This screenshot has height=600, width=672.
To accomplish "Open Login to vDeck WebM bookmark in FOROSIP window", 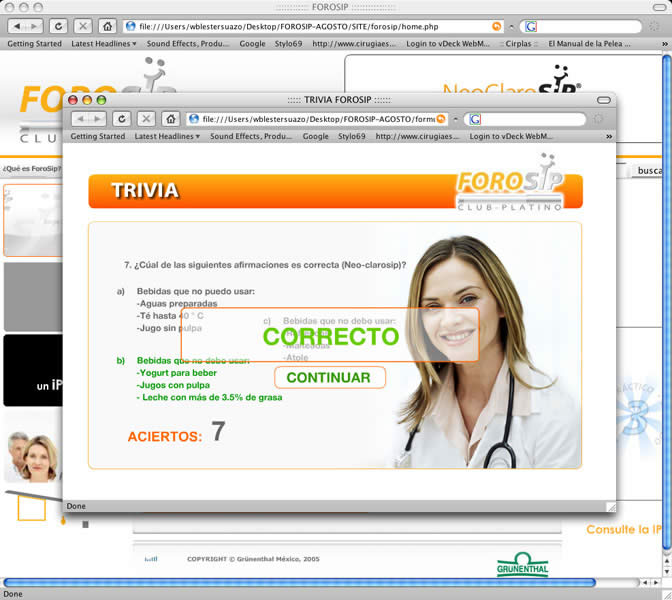I will pos(447,44).
